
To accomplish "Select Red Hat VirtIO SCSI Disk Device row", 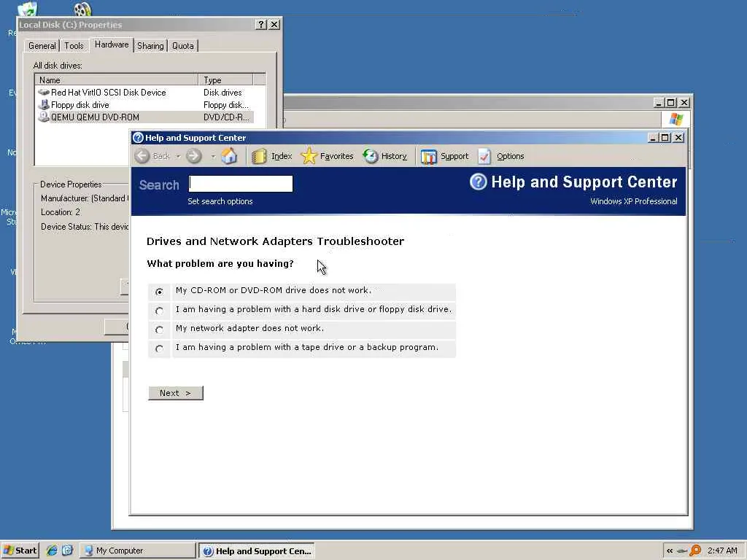I will tap(144, 93).
